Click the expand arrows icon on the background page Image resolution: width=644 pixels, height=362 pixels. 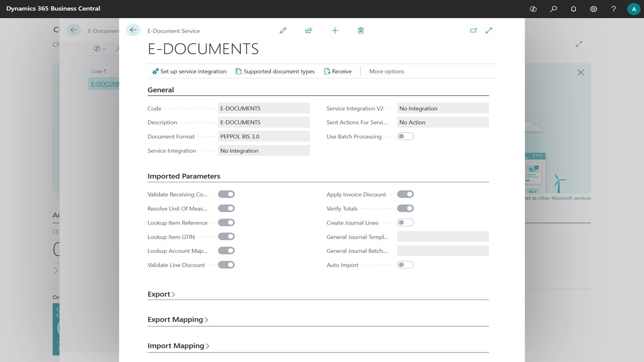tap(579, 44)
